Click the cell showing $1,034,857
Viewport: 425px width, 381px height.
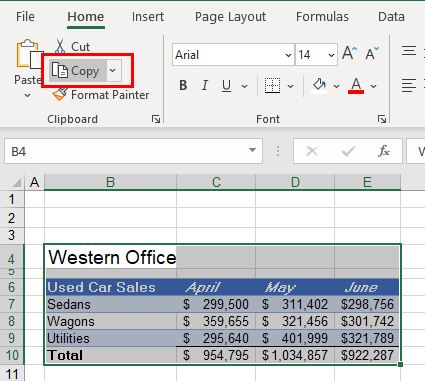coord(295,355)
